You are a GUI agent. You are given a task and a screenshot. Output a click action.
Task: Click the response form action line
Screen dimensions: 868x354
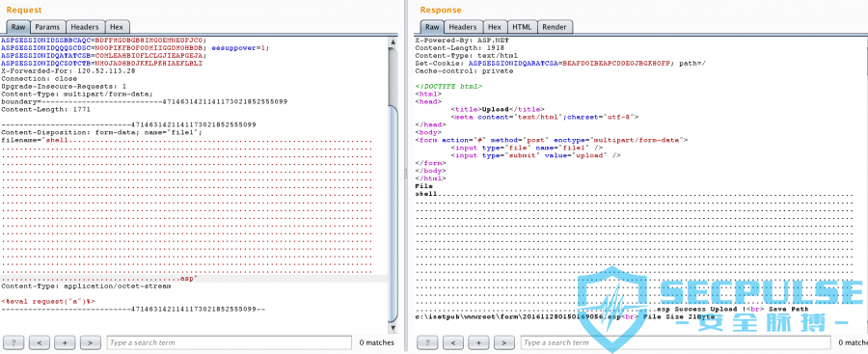click(552, 140)
